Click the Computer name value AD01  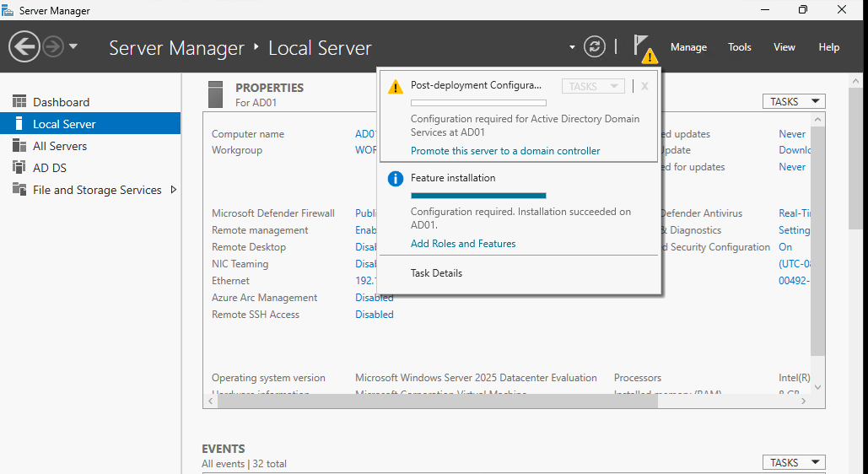pos(365,134)
